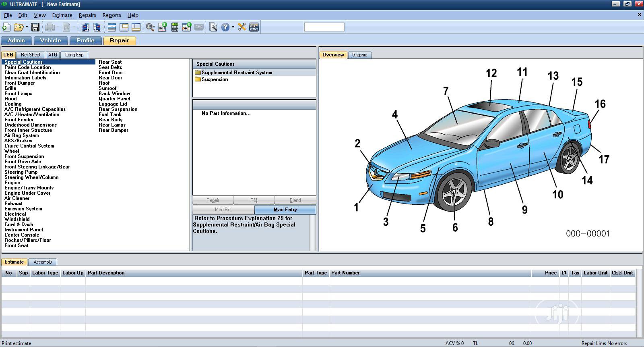This screenshot has width=644, height=347.
Task: Open the Estimate menu
Action: click(x=62, y=15)
